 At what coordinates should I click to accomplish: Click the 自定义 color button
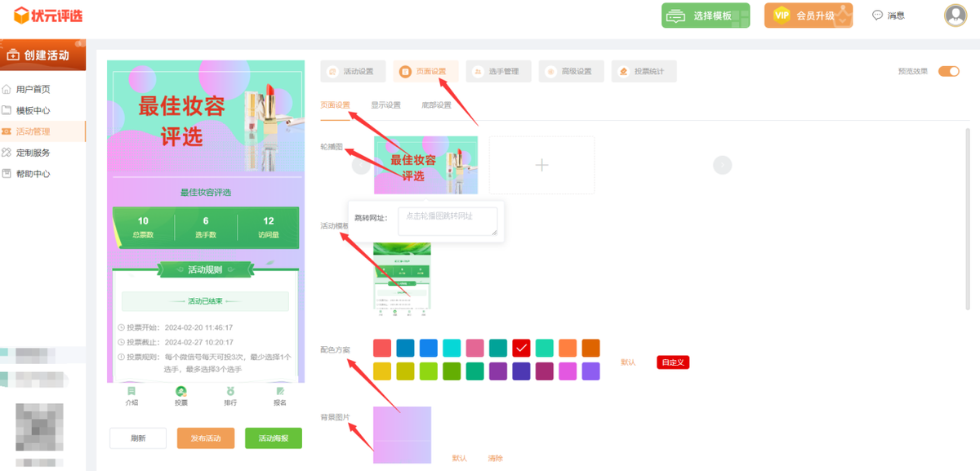click(x=673, y=362)
